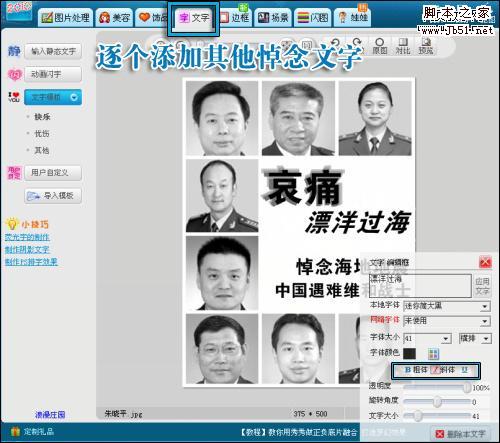
Task: Click the blue 静 static text icon
Action: (x=14, y=51)
